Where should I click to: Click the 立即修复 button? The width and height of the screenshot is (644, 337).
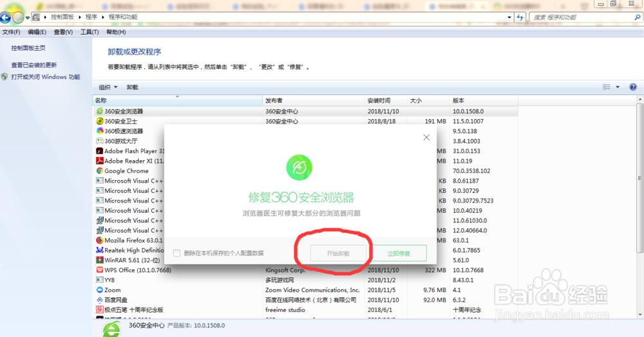coord(399,253)
